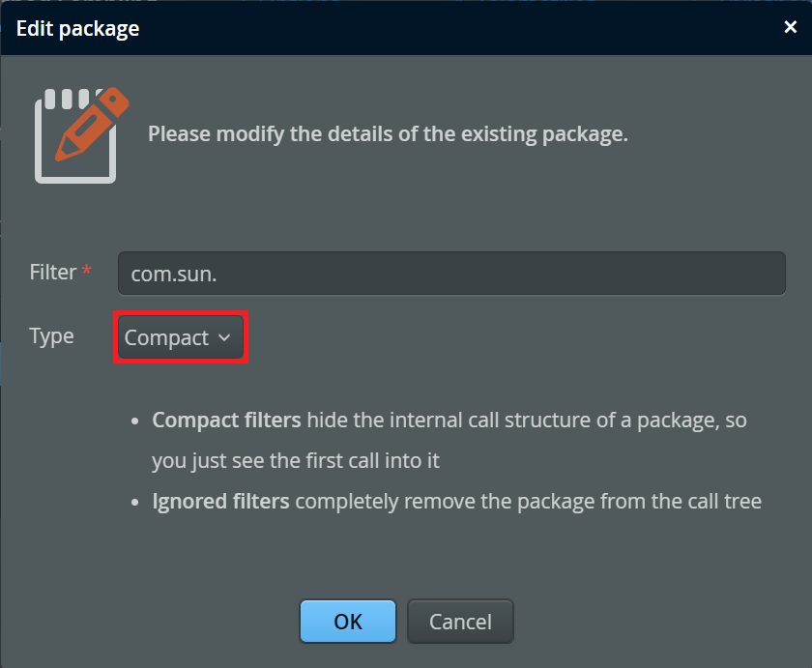
Task: Click the "Please modify the details" instruction text
Action: coord(388,133)
